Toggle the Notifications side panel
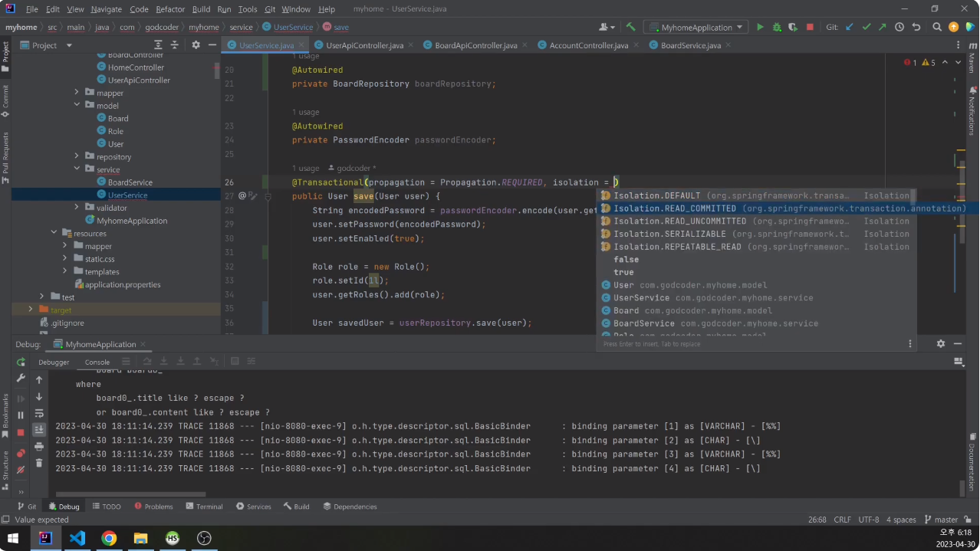 (972, 110)
